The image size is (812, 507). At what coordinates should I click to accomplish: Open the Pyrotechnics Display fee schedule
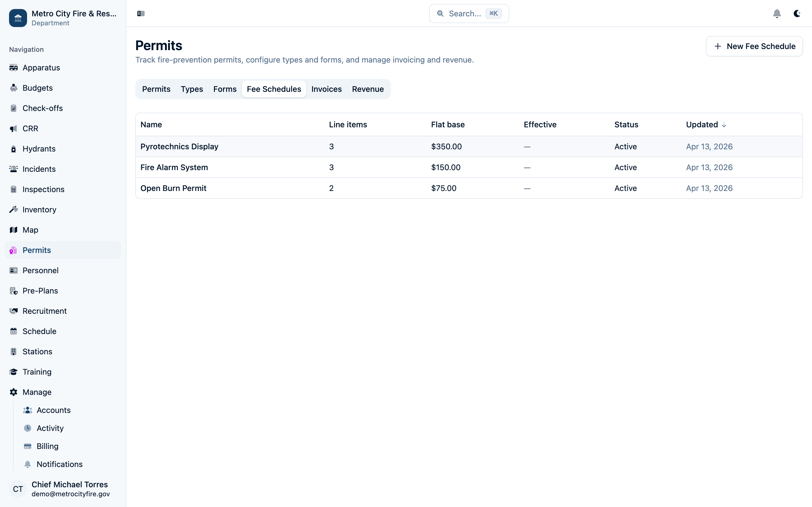pyautogui.click(x=179, y=146)
